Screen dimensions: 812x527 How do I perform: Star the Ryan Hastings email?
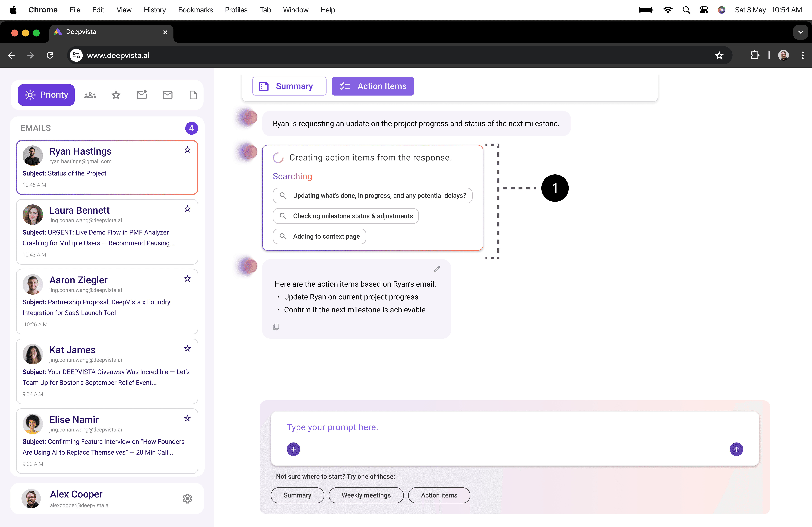click(x=187, y=150)
